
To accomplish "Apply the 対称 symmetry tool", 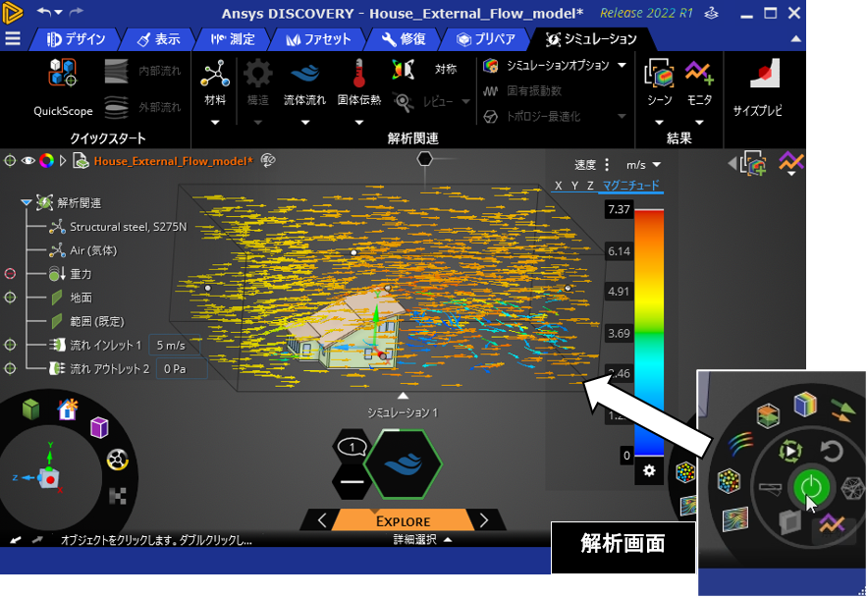I will (425, 69).
